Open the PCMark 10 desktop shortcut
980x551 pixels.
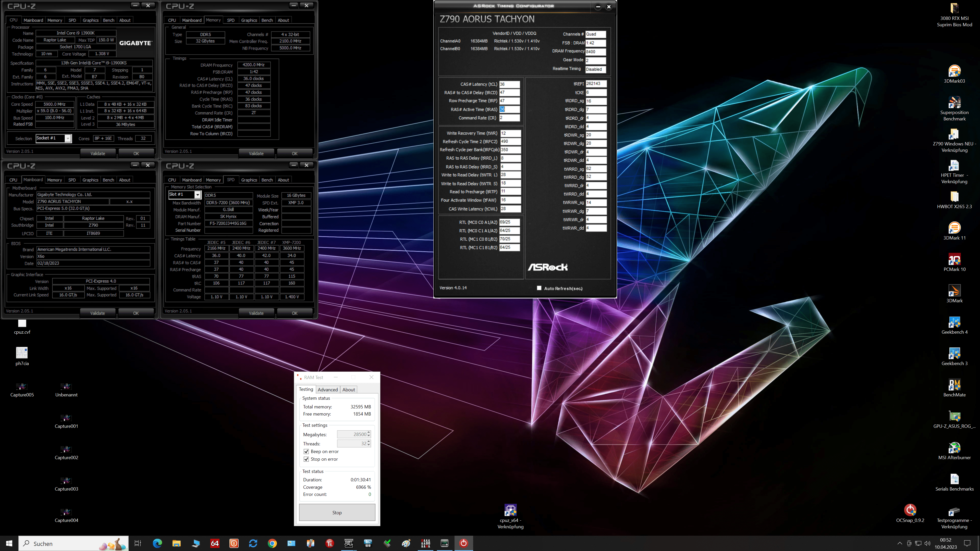click(954, 262)
